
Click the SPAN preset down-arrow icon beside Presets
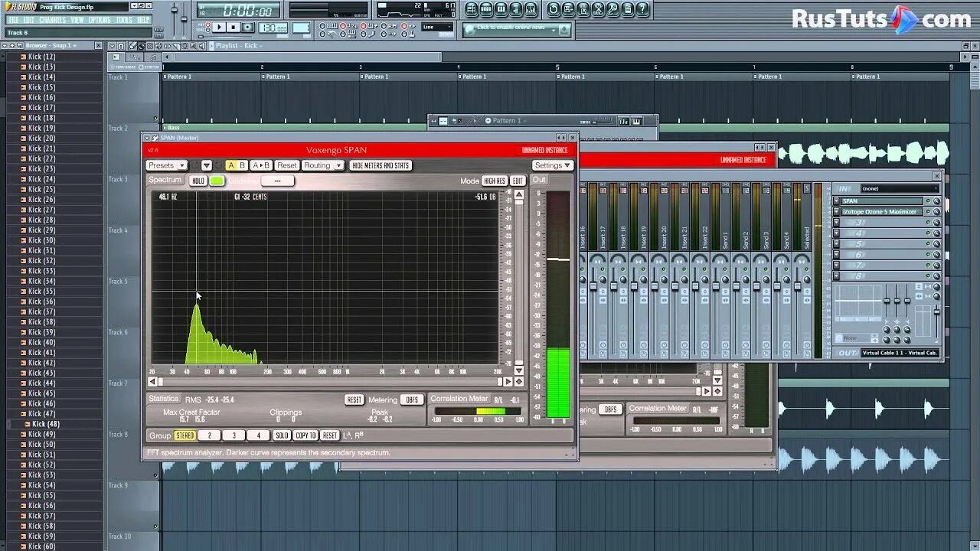[x=207, y=165]
